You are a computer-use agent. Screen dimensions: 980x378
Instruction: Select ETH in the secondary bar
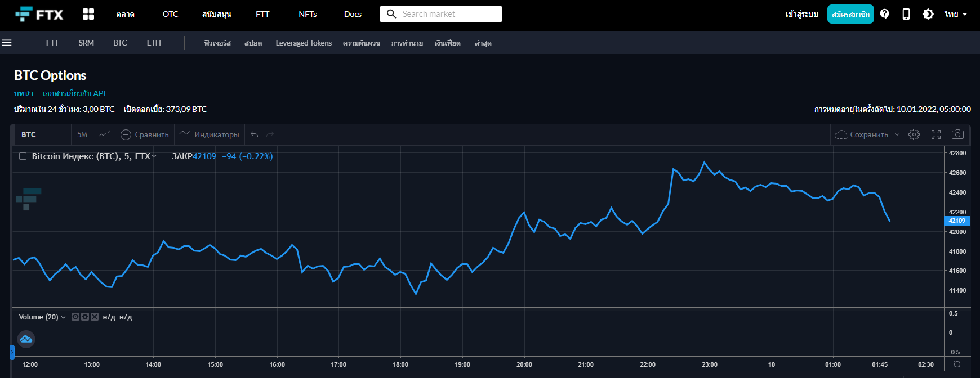[x=154, y=43]
